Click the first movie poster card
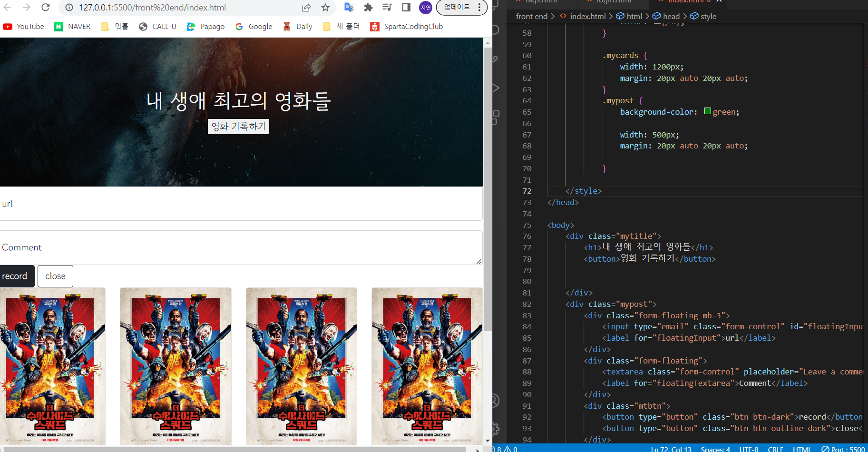 pos(52,366)
